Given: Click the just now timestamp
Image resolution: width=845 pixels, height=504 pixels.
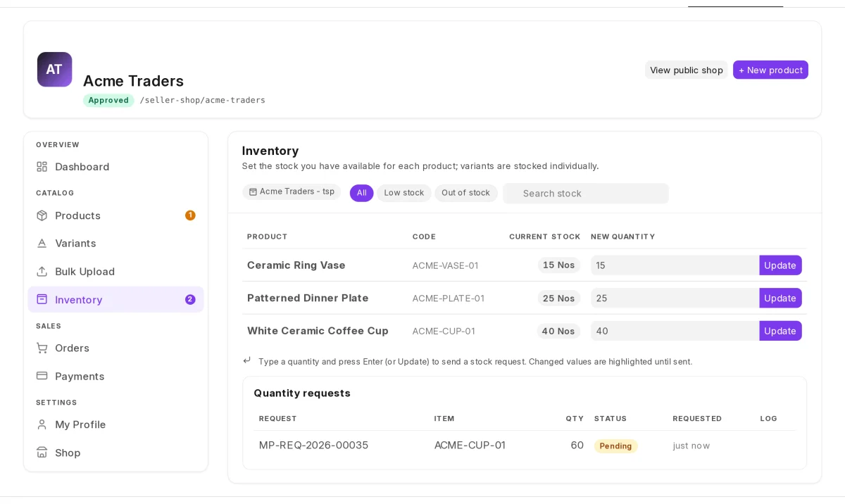Looking at the screenshot, I should [691, 446].
